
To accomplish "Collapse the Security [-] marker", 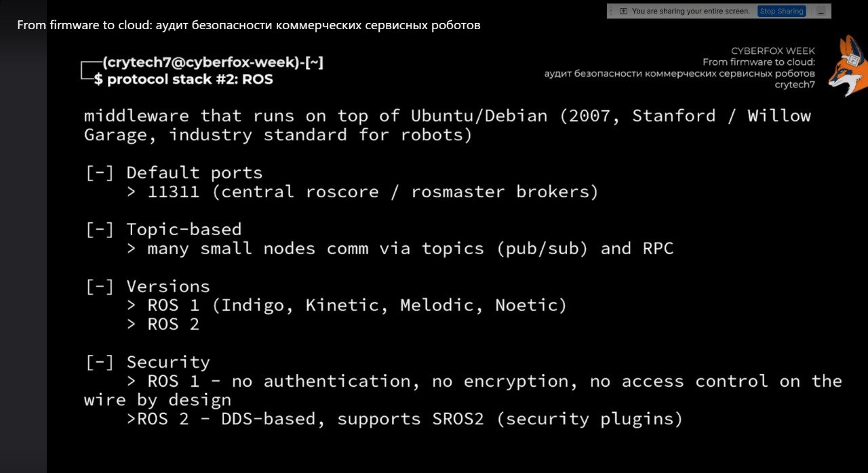I will pyautogui.click(x=100, y=363).
